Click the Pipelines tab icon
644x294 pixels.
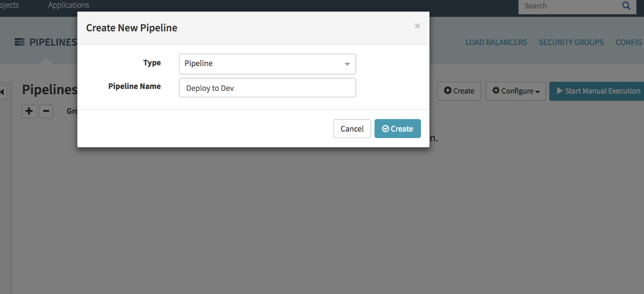[20, 42]
